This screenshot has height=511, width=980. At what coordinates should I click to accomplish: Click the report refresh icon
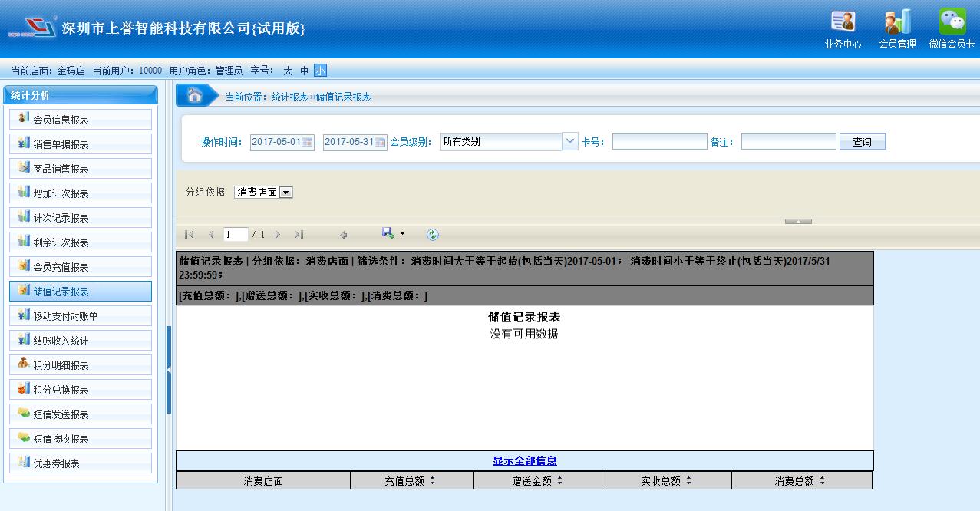(x=433, y=235)
